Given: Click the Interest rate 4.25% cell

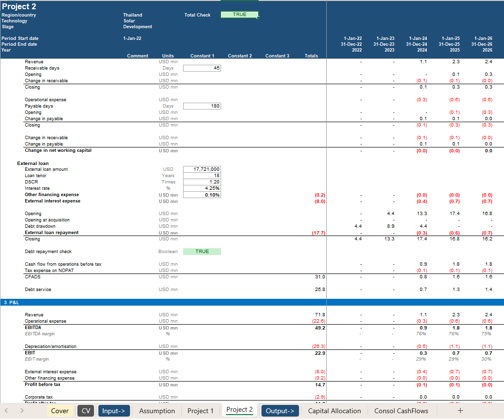Looking at the screenshot, I should click(x=202, y=188).
